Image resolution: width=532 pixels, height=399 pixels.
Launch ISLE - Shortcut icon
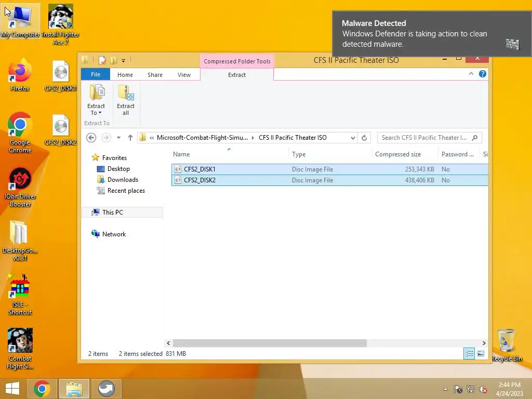click(20, 295)
